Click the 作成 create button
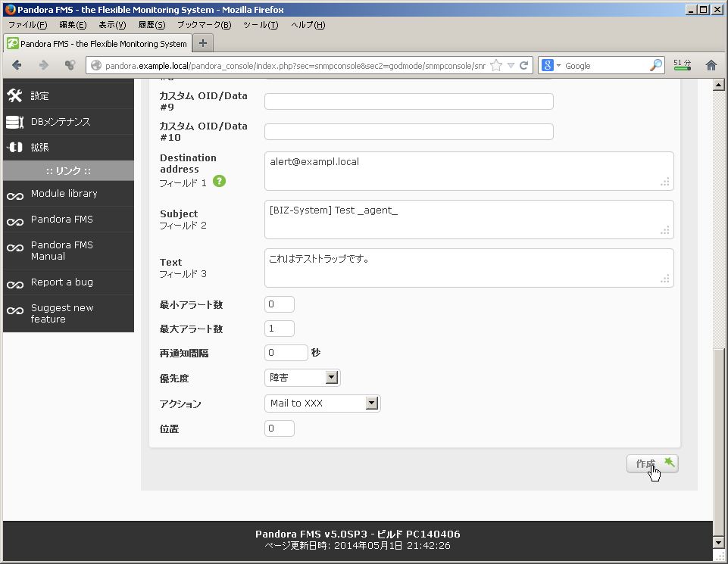728x564 pixels. coord(652,464)
